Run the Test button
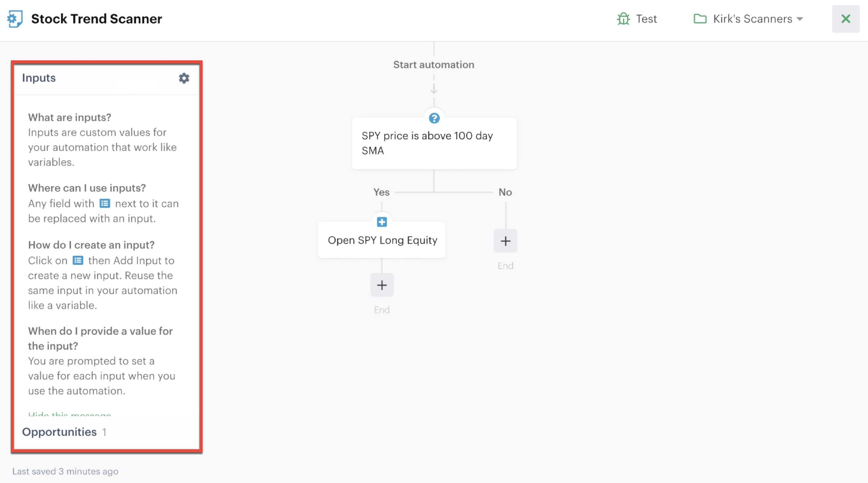The image size is (868, 483). pos(637,19)
